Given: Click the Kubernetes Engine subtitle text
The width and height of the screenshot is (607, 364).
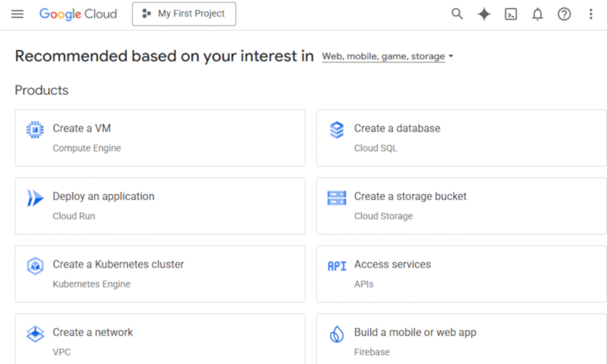Looking at the screenshot, I should (x=91, y=284).
